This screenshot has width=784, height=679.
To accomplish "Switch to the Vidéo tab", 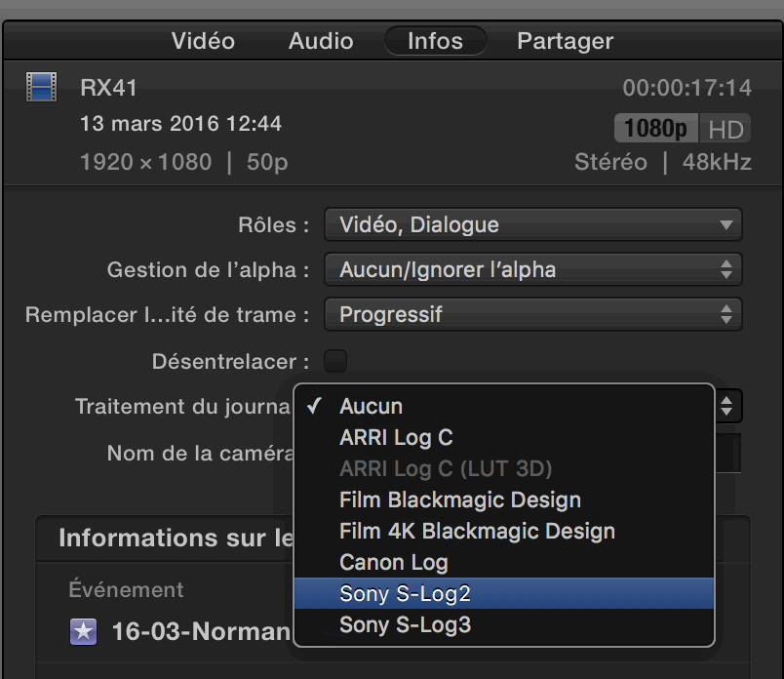I will pos(203,41).
